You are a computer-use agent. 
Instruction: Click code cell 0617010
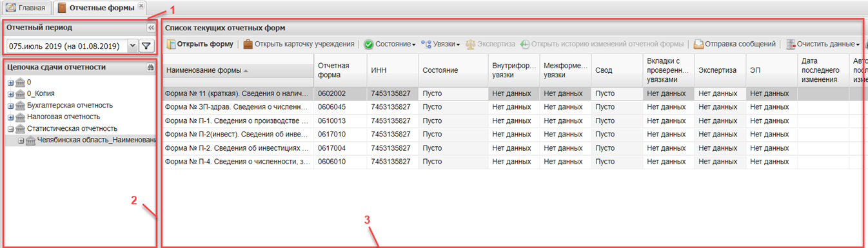(341, 134)
